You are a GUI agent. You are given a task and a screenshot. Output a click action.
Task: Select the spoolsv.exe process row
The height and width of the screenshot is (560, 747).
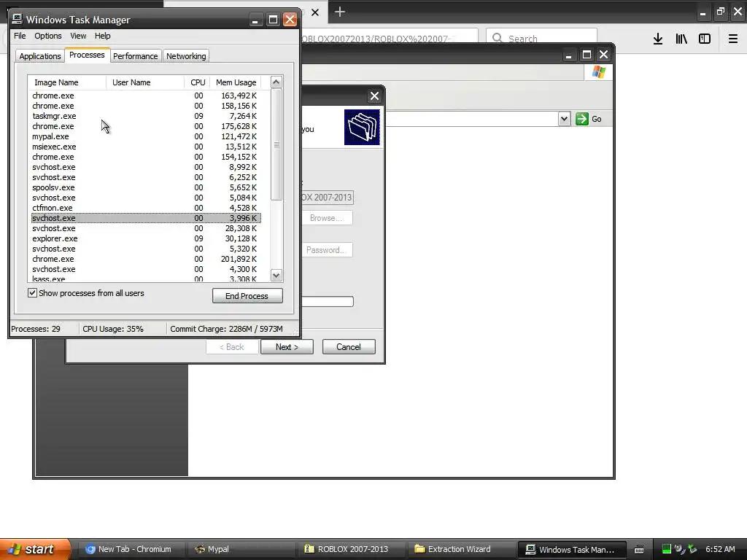coord(146,187)
